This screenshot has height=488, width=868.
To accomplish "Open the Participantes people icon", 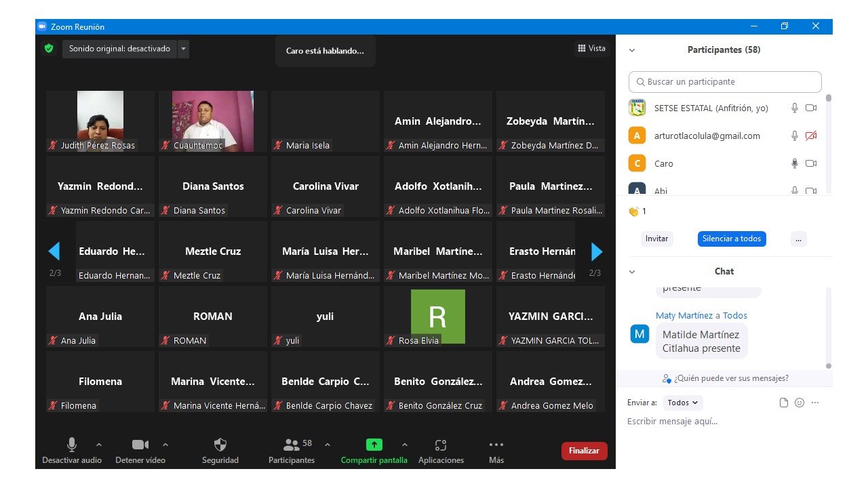I will 292,445.
